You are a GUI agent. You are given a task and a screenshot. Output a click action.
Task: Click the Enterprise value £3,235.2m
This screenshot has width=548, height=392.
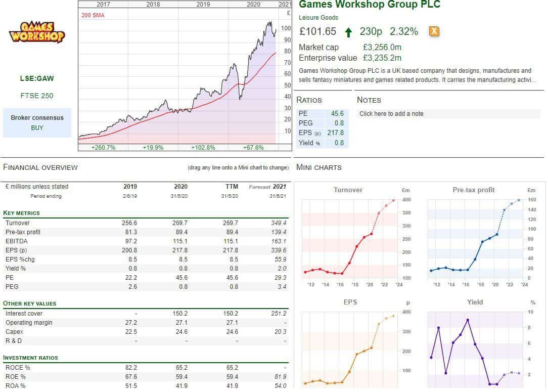pos(382,58)
